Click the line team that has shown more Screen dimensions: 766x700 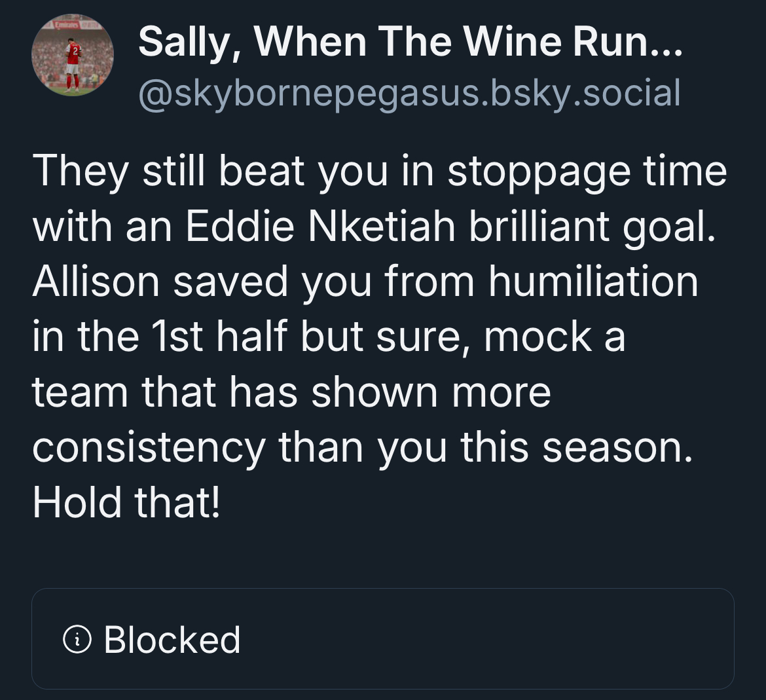(x=291, y=392)
